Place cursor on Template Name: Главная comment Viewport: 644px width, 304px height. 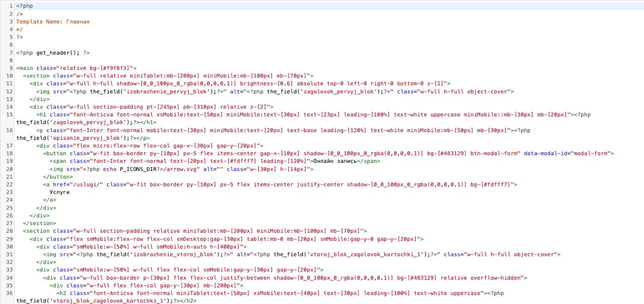(52, 22)
